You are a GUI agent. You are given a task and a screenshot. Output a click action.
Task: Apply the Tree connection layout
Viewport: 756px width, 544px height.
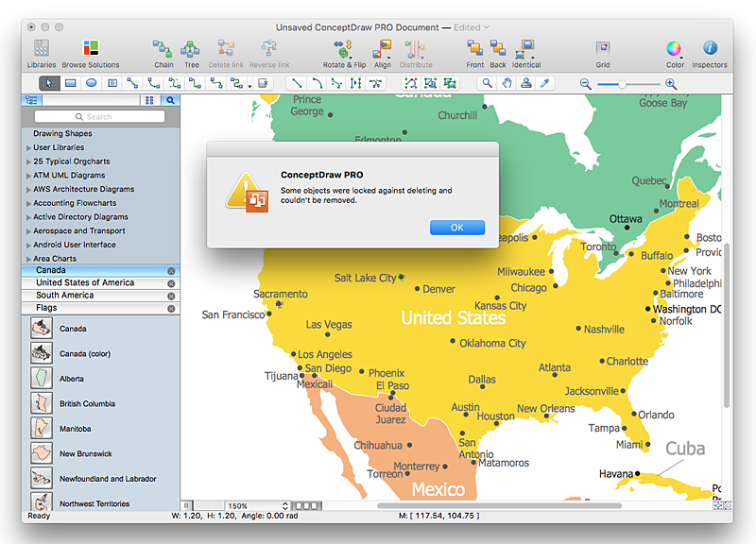point(191,54)
